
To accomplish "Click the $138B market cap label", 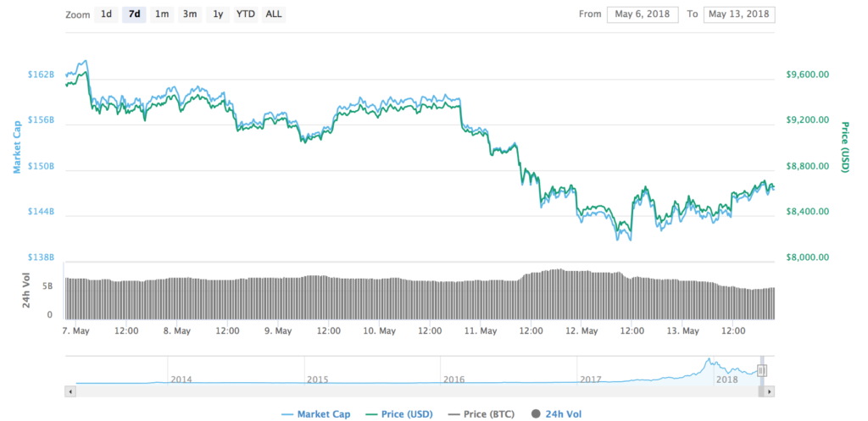I will pos(42,258).
